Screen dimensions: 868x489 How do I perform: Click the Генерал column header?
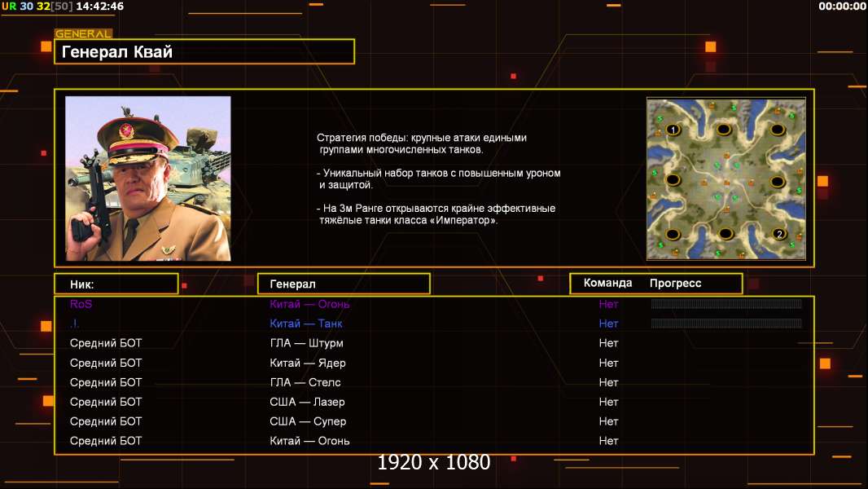click(343, 284)
